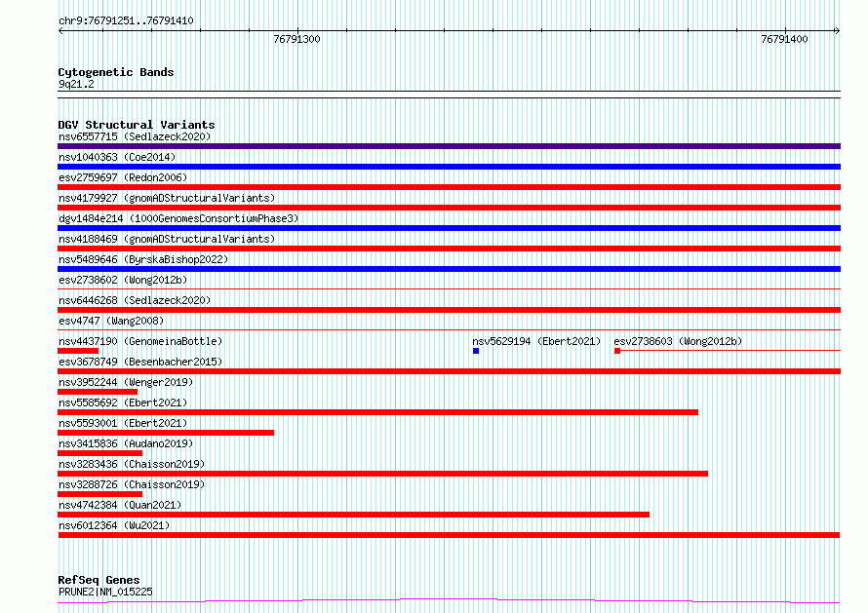Viewport: 868px width, 613px height.
Task: Click the red nsv6446268 variant bar
Action: point(449,310)
